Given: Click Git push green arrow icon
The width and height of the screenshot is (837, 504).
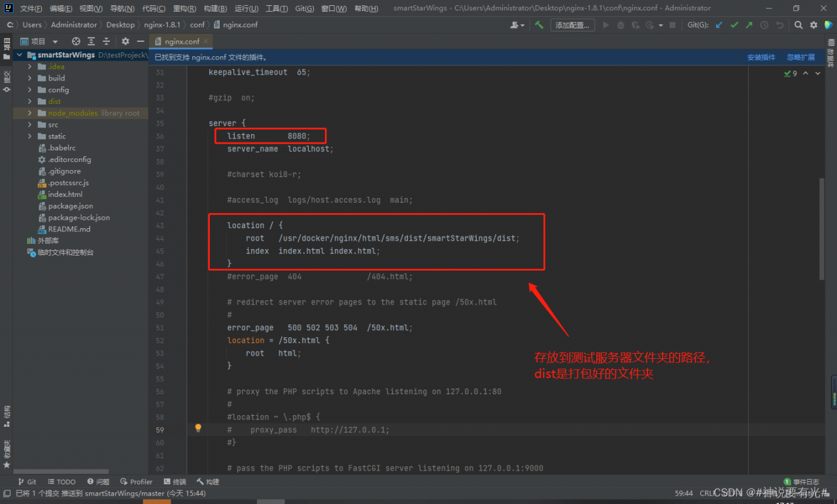Looking at the screenshot, I should [x=749, y=25].
